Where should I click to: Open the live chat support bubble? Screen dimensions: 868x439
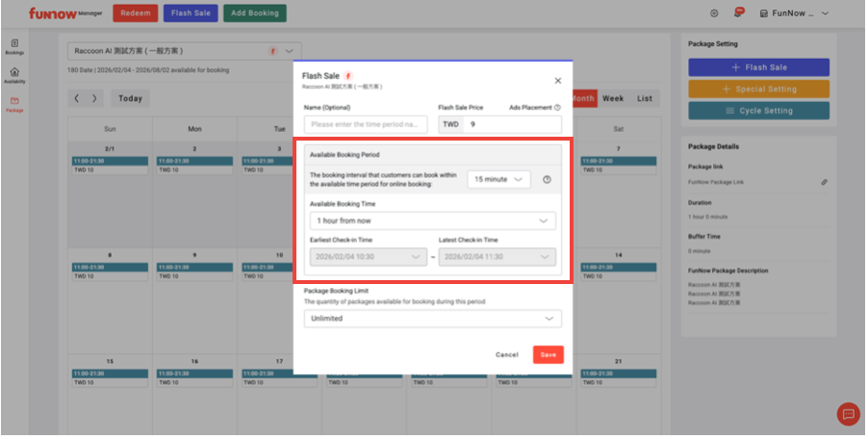(x=848, y=414)
